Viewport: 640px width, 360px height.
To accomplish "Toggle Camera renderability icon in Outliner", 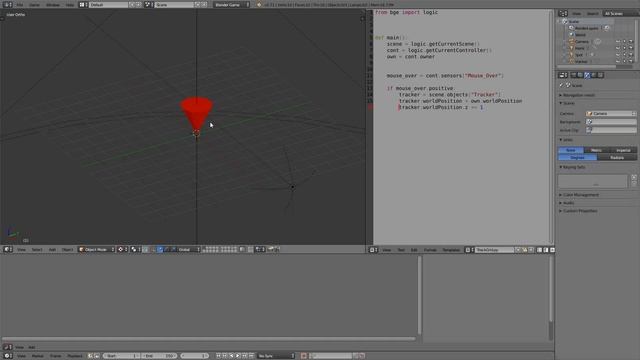I will [x=631, y=42].
